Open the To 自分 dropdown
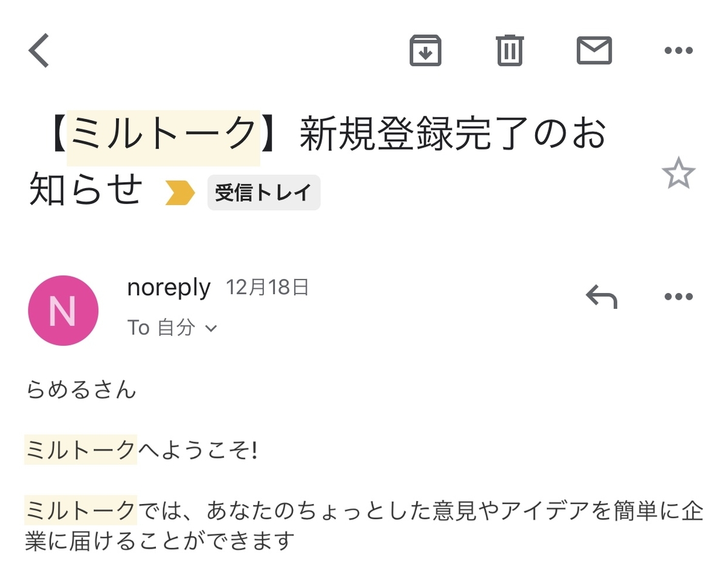Viewport: 728px width, 572px height. point(174,328)
